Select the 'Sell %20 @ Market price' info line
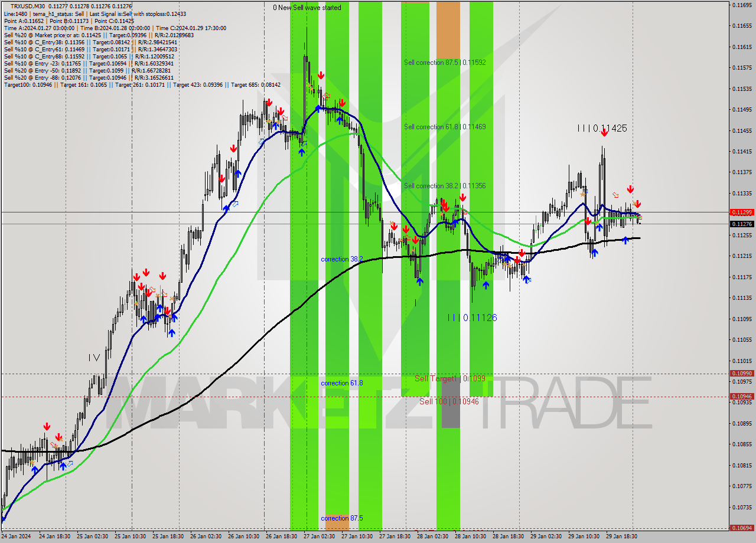The width and height of the screenshot is (756, 543). tap(99, 35)
